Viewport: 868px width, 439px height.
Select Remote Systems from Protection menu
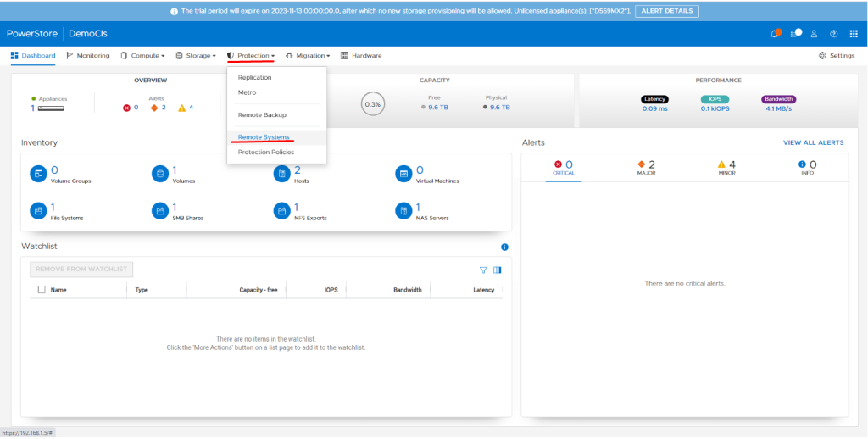(264, 137)
